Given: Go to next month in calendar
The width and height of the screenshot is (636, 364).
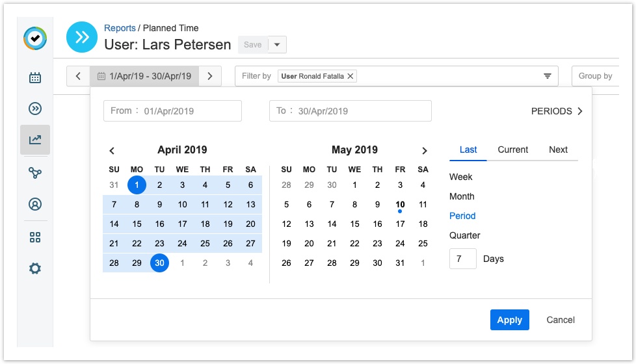Looking at the screenshot, I should coord(425,151).
